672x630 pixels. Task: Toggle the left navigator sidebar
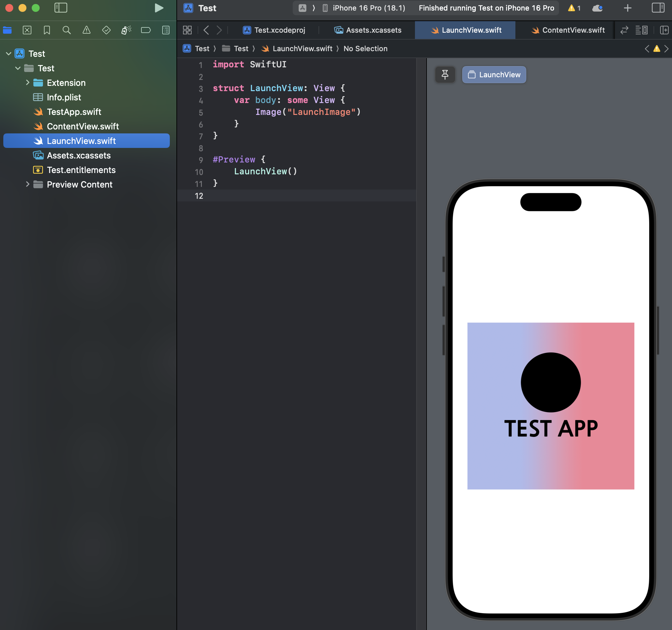coord(61,8)
